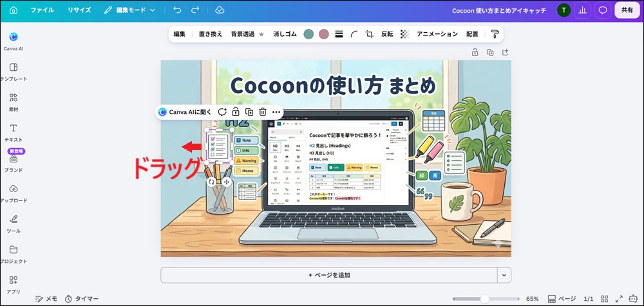
Task: Lock the page icon above canvas
Action: [x=475, y=53]
